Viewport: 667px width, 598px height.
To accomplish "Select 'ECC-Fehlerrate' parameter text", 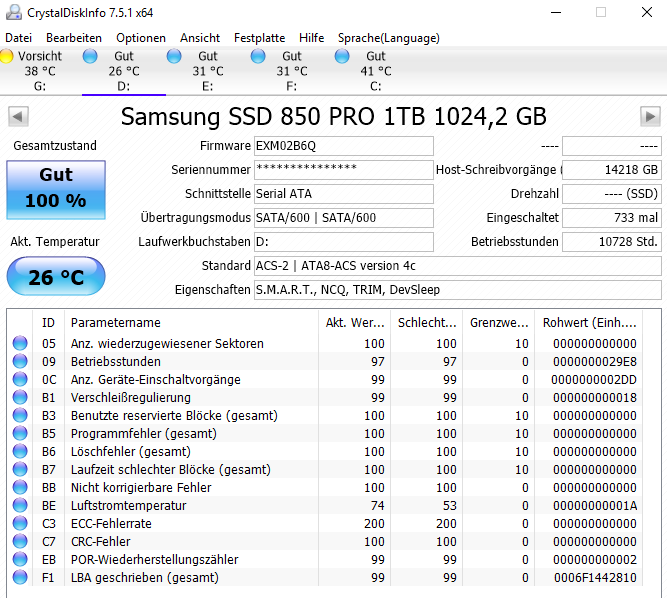I will (111, 523).
